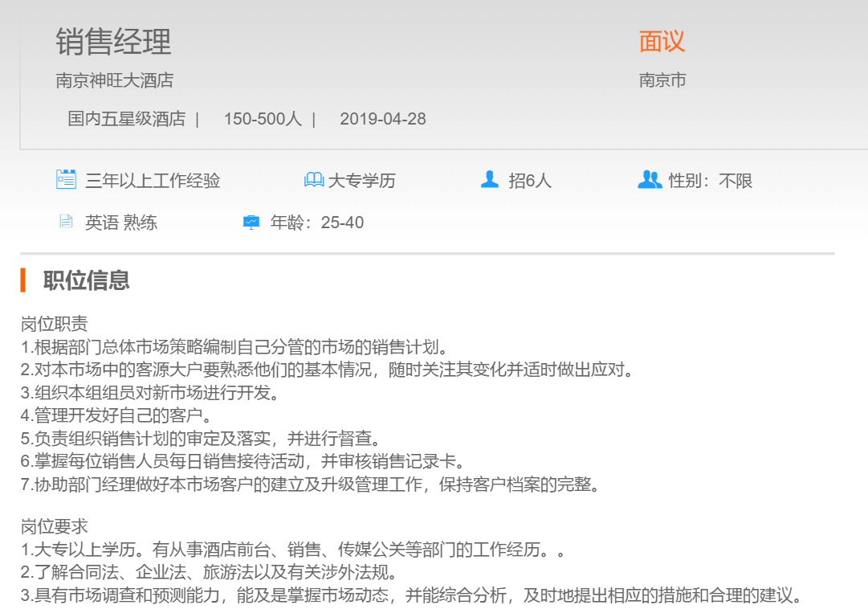Click the two-person gender icon
The width and height of the screenshot is (868, 609).
(650, 180)
